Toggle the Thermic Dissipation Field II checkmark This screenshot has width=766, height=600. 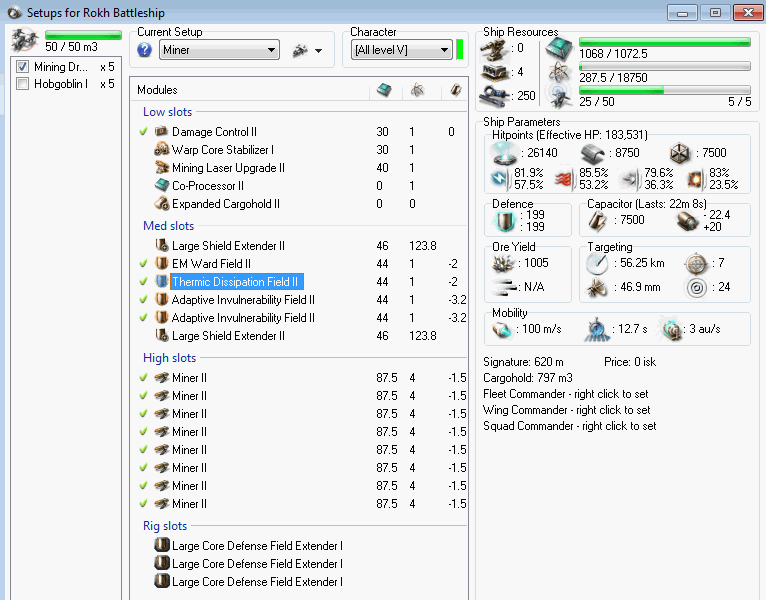pos(143,281)
